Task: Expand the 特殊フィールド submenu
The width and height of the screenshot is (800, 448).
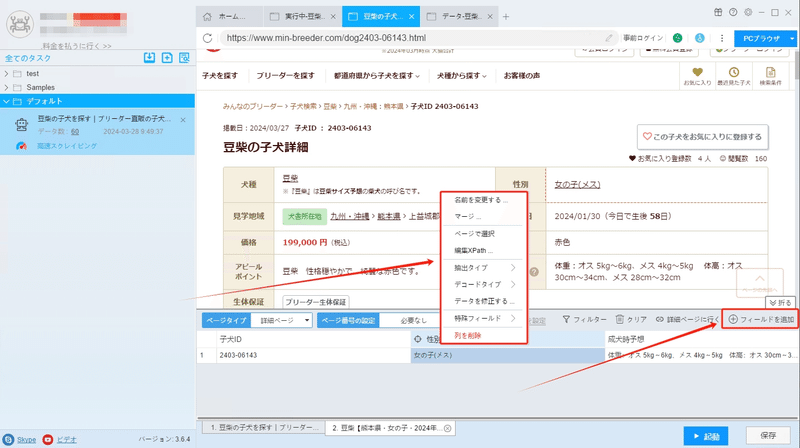Action: [x=484, y=318]
